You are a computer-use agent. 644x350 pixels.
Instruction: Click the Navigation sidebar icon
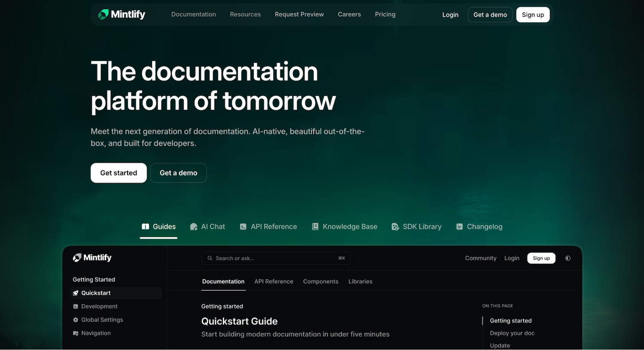pyautogui.click(x=76, y=333)
